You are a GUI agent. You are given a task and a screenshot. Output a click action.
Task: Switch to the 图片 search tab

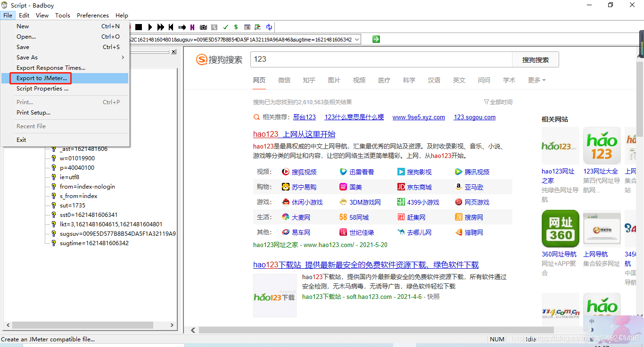point(334,80)
